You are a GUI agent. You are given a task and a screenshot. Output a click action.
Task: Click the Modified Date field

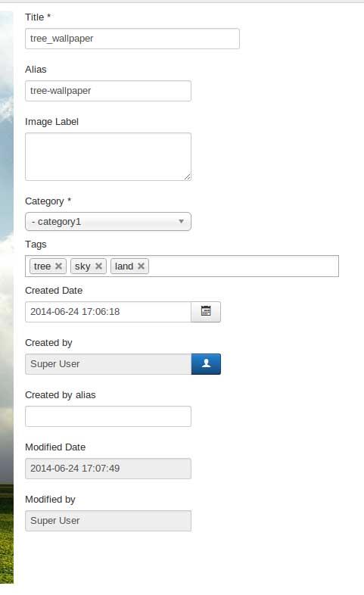[108, 469]
